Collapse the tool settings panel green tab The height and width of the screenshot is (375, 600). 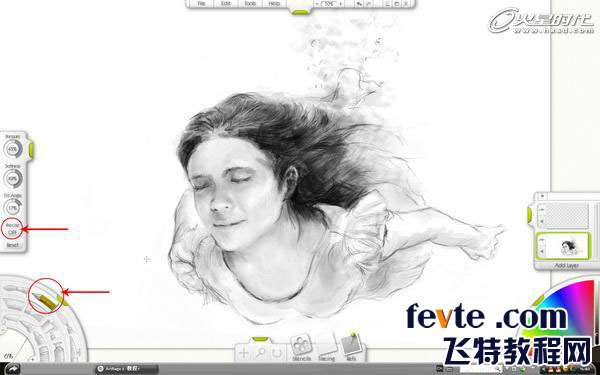(31, 149)
